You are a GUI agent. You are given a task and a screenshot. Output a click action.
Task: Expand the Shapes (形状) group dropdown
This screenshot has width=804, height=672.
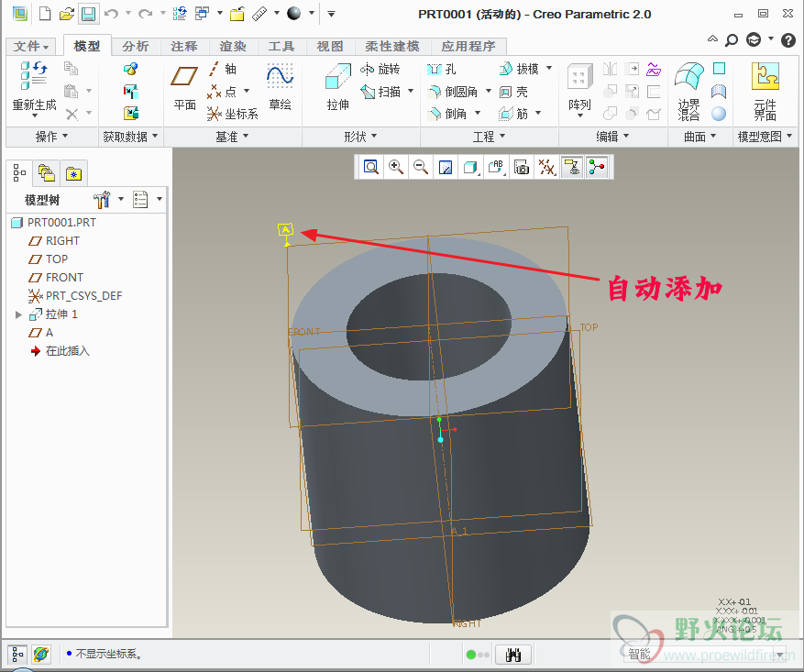pos(360,137)
